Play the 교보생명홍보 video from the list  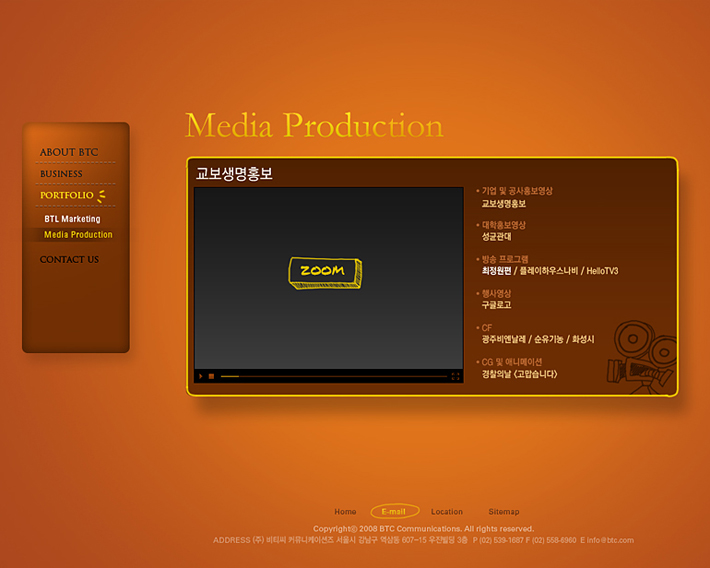click(504, 204)
